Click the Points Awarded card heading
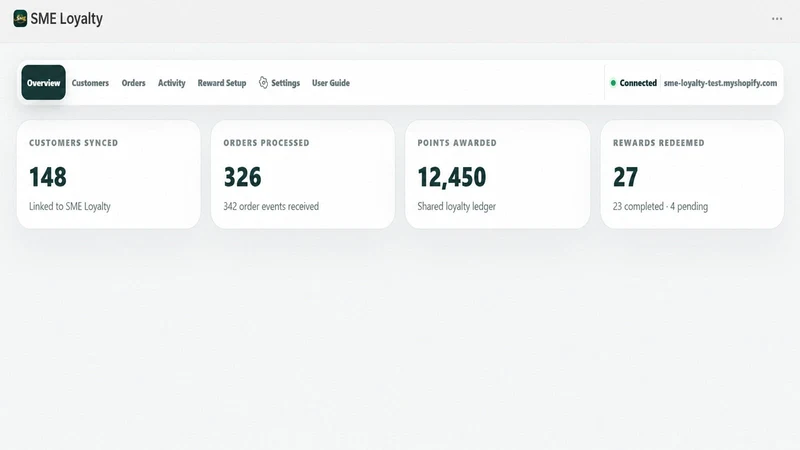The width and height of the screenshot is (800, 450). (x=457, y=143)
